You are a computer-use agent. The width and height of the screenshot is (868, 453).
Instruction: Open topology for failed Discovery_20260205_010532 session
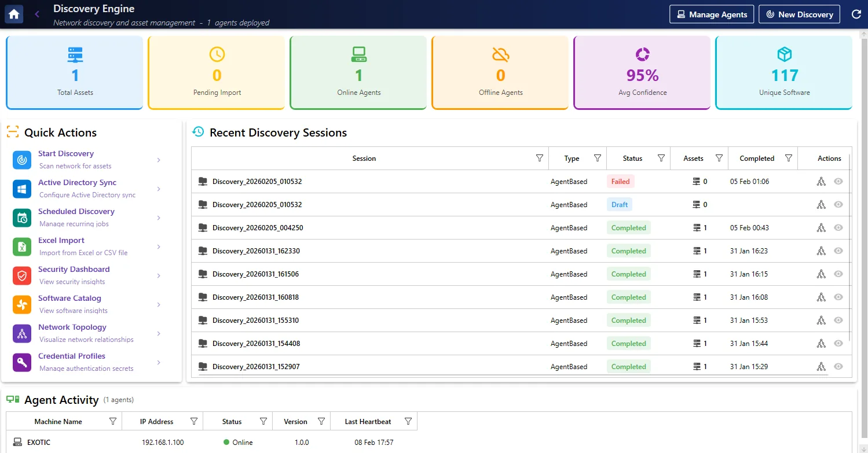coord(821,182)
